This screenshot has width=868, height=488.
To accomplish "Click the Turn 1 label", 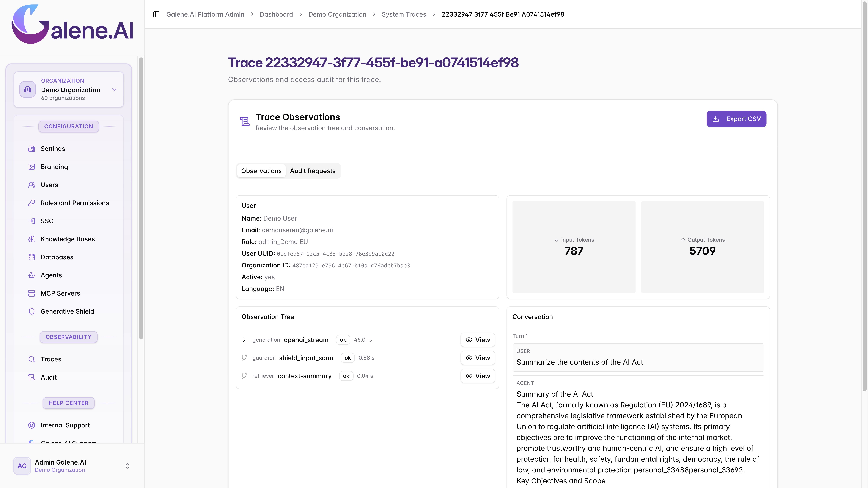I will click(520, 336).
